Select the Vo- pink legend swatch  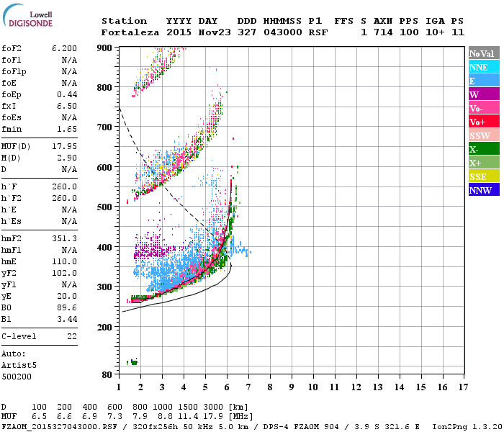click(484, 108)
